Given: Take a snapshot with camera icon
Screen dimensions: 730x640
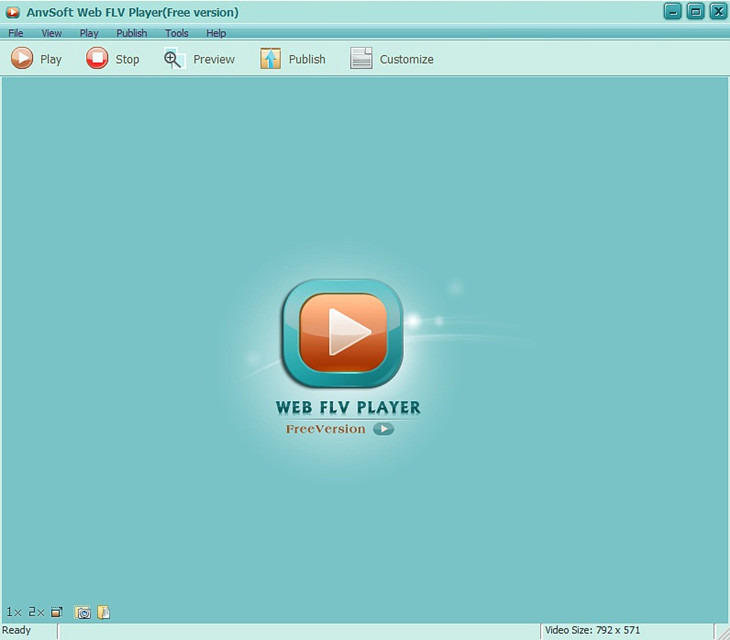Looking at the screenshot, I should (82, 613).
